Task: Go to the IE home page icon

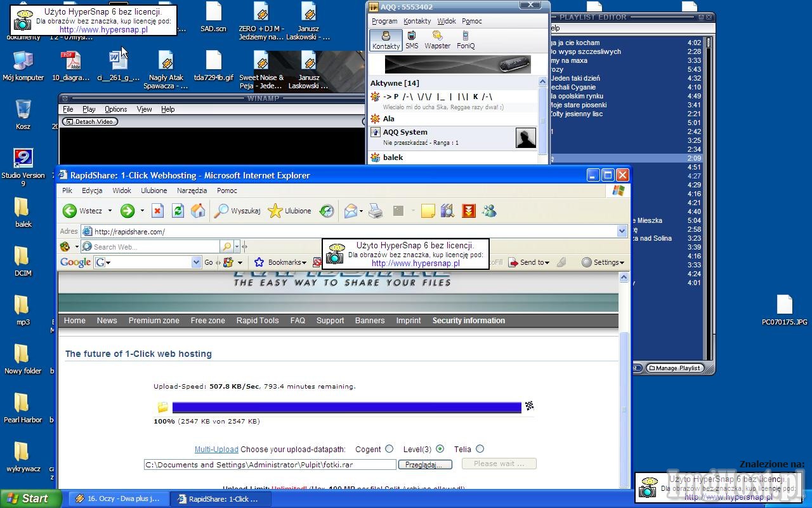Action: [198, 211]
